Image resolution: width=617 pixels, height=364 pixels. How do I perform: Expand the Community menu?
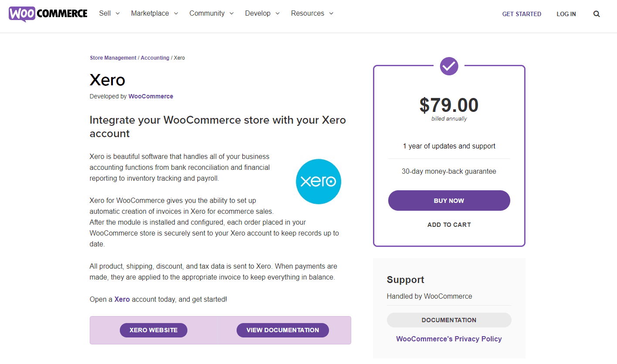pyautogui.click(x=207, y=13)
